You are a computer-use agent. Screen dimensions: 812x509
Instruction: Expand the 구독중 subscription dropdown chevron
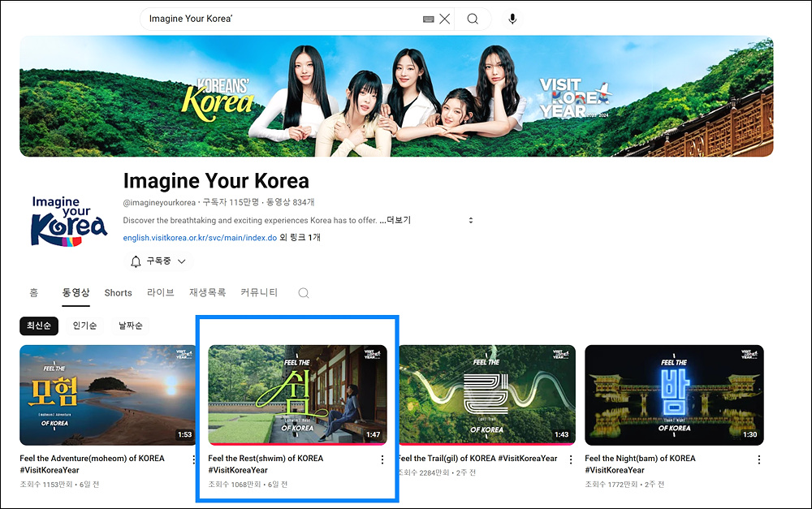(x=181, y=261)
